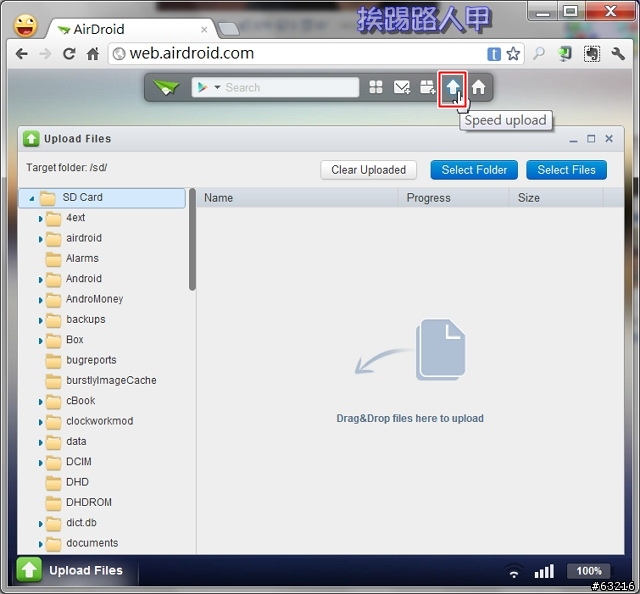Click the Name column header
640x594 pixels.
pyautogui.click(x=297, y=198)
